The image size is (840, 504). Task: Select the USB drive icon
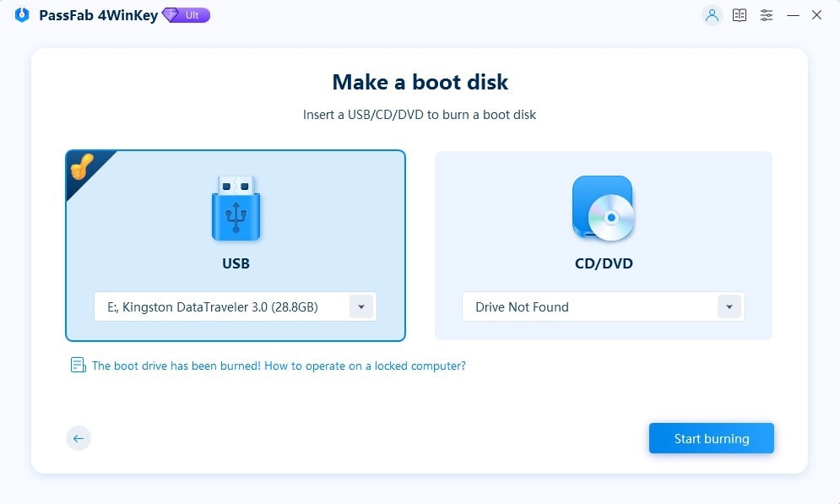pos(236,209)
